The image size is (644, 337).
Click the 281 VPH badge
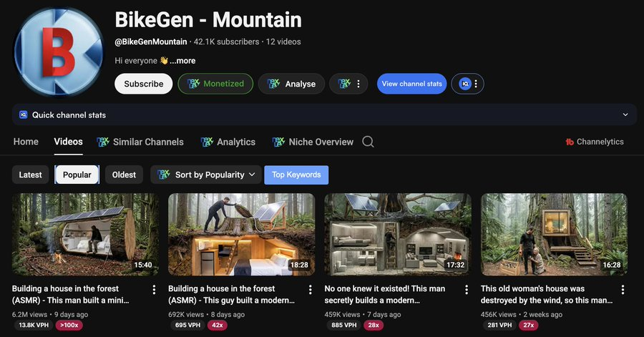(500, 325)
